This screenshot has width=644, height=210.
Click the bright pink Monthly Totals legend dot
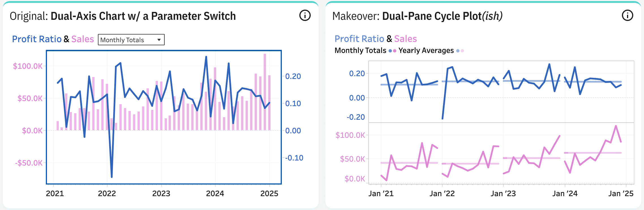(395, 51)
